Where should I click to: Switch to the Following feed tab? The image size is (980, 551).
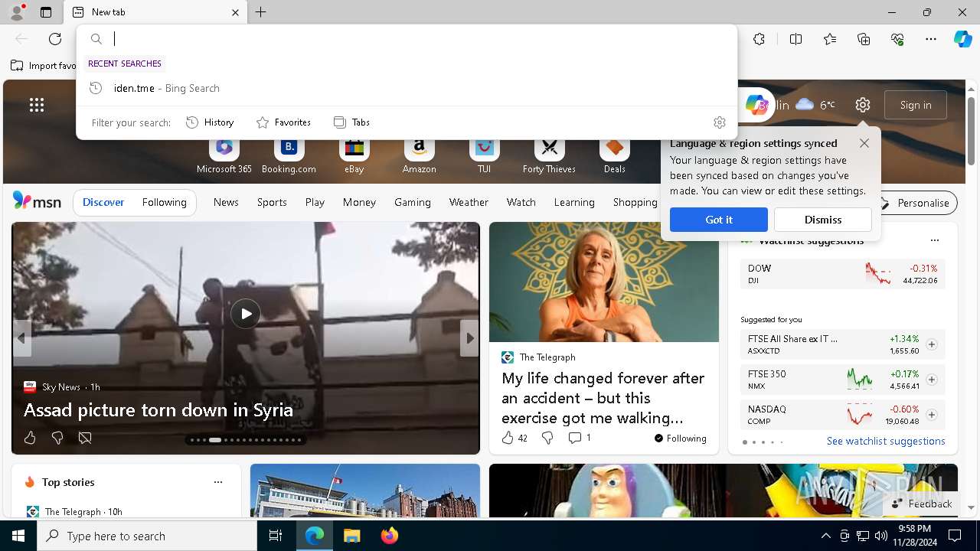pyautogui.click(x=164, y=202)
